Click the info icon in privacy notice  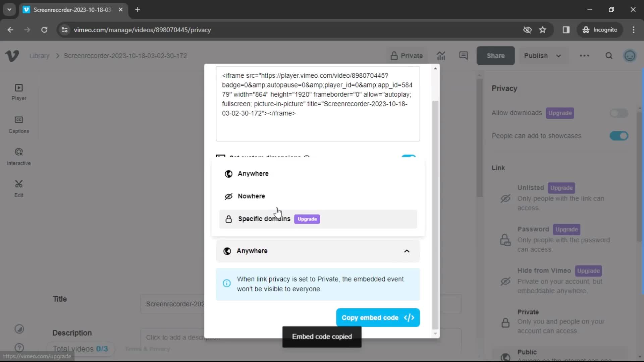227,283
